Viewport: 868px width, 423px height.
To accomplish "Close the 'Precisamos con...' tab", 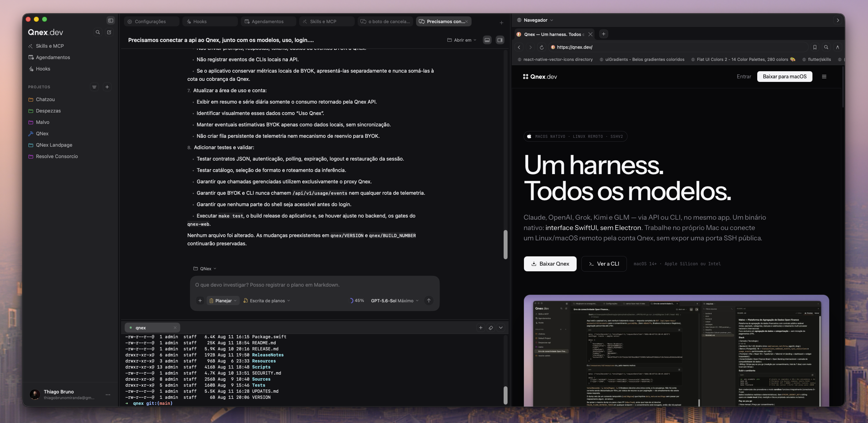I will click(467, 21).
